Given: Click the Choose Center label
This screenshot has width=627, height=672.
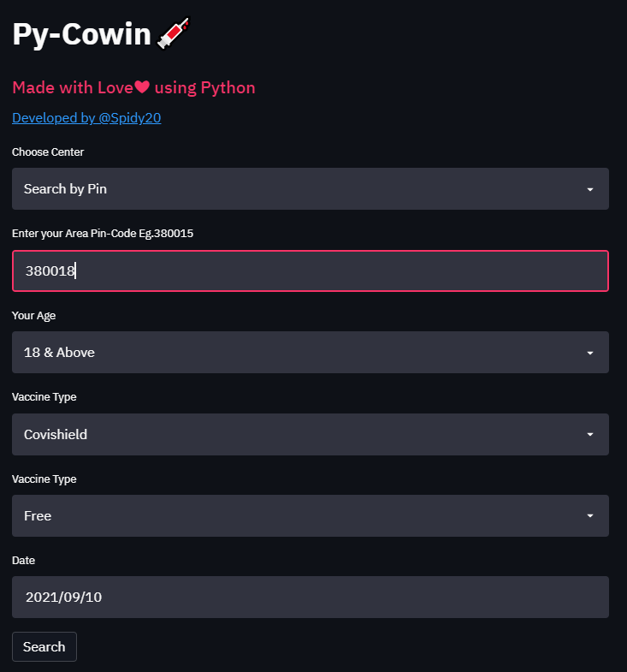Looking at the screenshot, I should point(48,152).
